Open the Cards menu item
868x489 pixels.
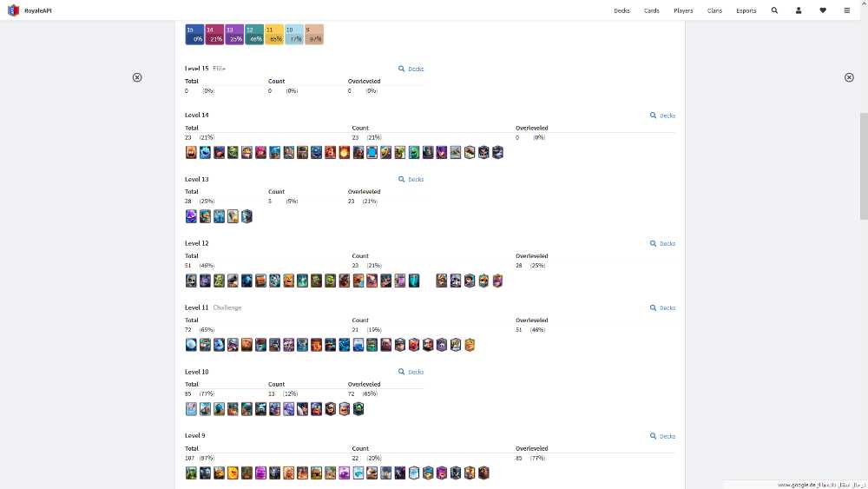point(652,10)
